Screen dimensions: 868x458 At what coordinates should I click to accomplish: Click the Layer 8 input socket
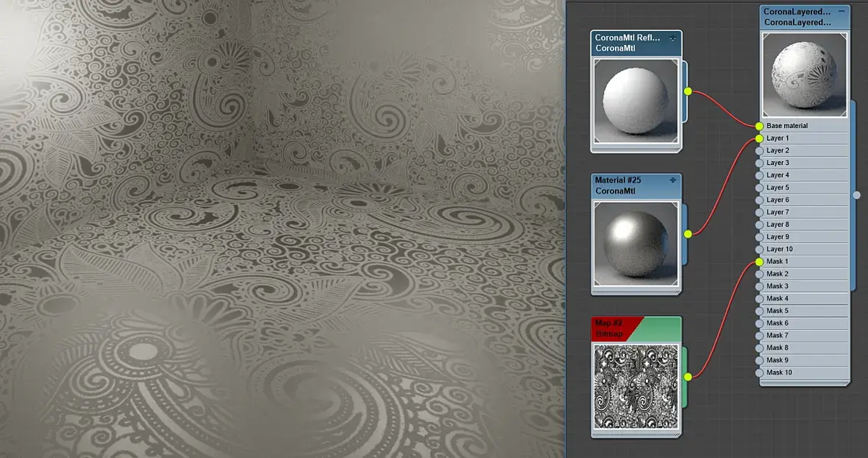(x=759, y=225)
